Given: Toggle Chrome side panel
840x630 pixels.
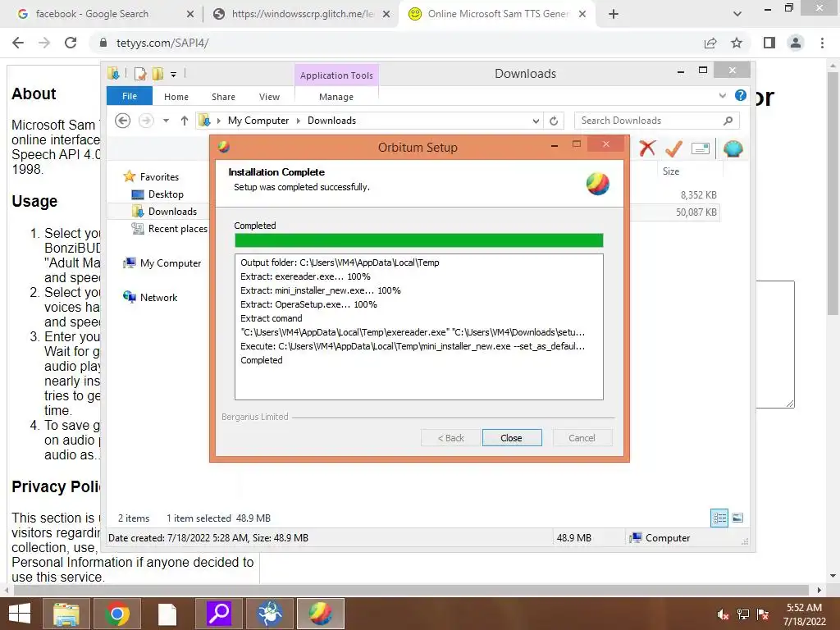Looking at the screenshot, I should tap(769, 43).
